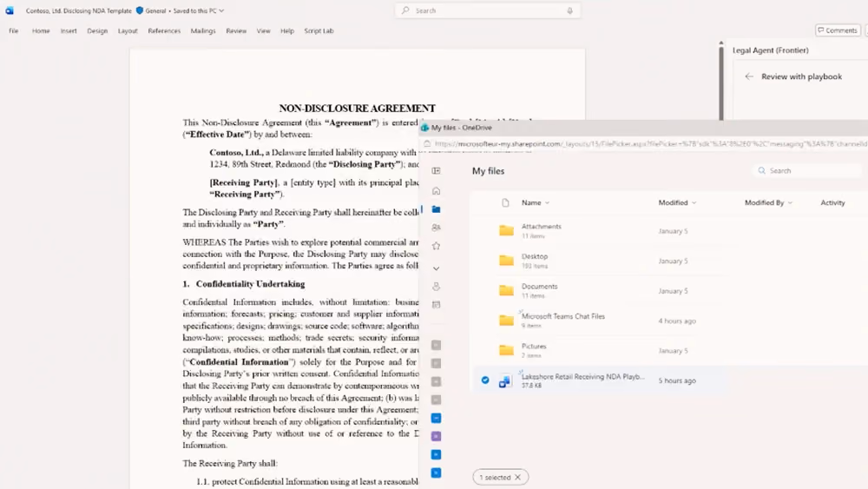
Task: Go to Home in OneDrive sidebar
Action: 437,191
